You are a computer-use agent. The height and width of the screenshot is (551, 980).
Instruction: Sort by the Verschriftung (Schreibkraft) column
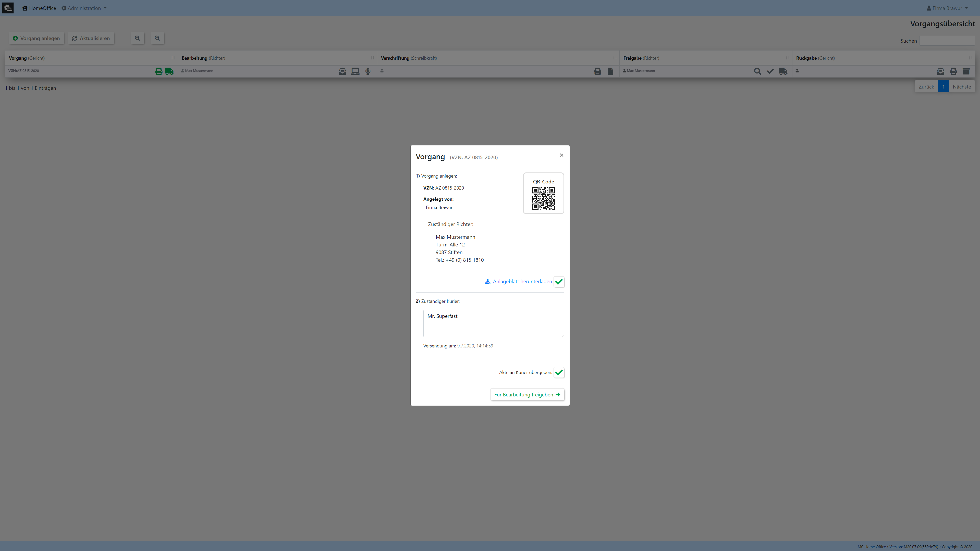tap(498, 58)
